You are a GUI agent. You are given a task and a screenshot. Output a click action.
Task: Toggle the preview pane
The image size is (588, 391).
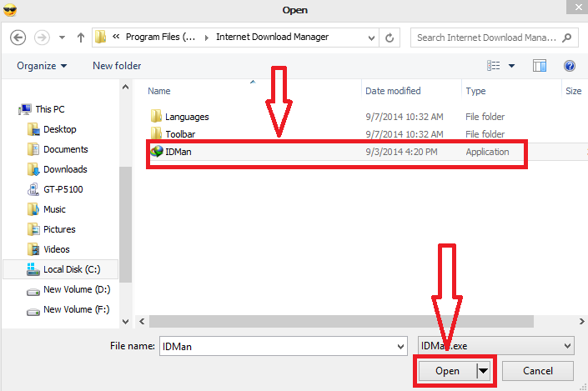[x=540, y=66]
